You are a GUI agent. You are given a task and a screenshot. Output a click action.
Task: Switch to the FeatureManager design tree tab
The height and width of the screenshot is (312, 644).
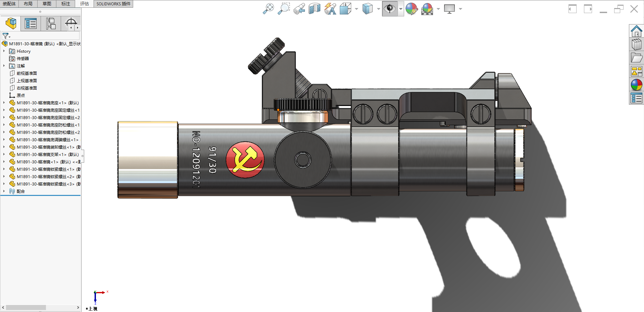click(11, 23)
